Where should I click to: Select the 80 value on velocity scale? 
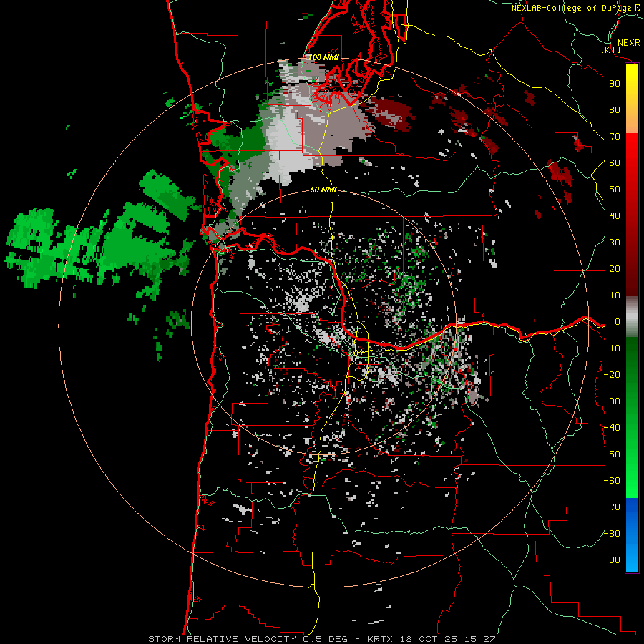615,110
